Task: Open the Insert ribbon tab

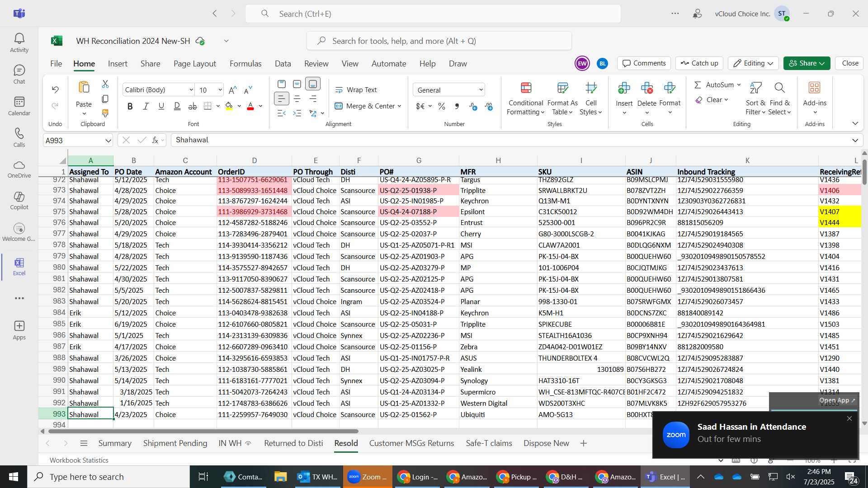Action: click(x=118, y=64)
